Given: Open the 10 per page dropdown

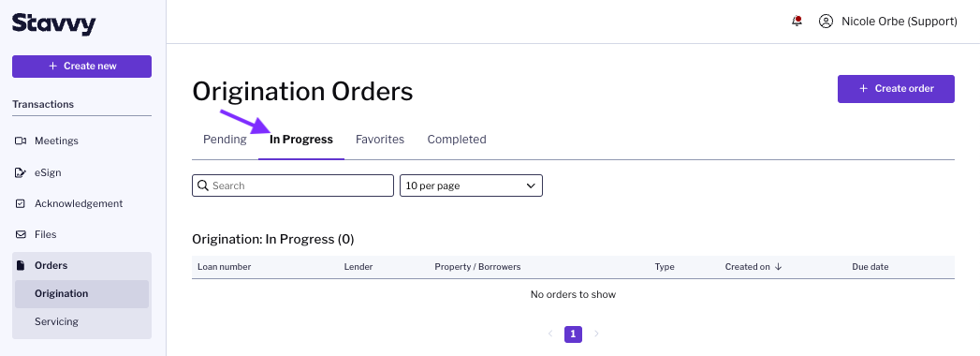Looking at the screenshot, I should click(x=471, y=185).
